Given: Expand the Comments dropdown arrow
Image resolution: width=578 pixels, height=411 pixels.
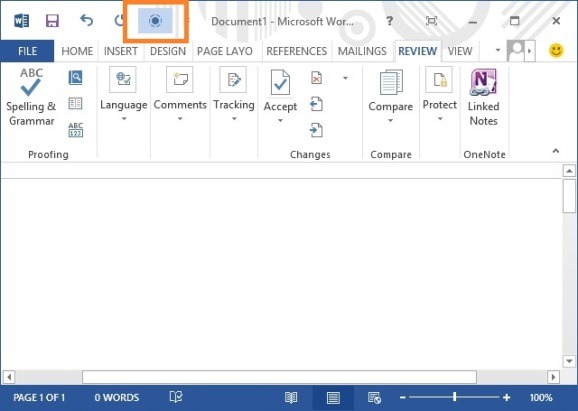Looking at the screenshot, I should click(x=180, y=119).
